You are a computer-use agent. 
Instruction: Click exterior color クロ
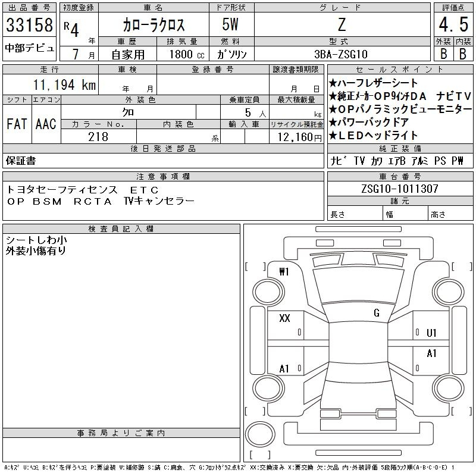(x=128, y=112)
